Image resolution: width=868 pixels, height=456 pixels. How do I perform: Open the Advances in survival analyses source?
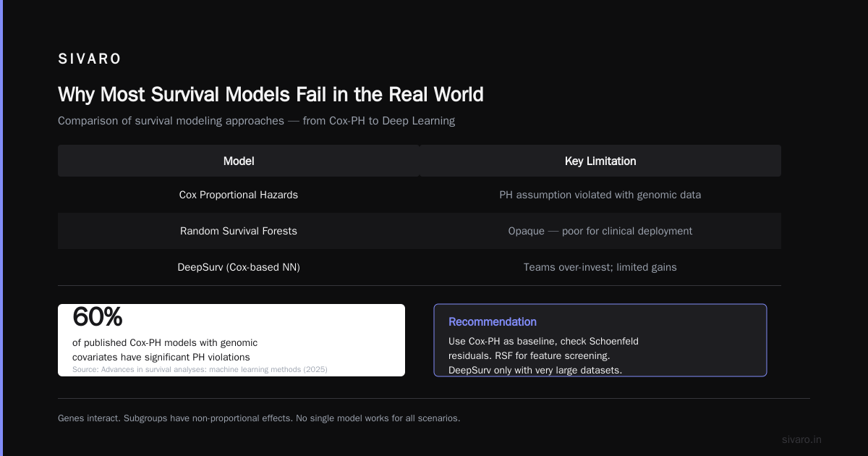coord(200,369)
